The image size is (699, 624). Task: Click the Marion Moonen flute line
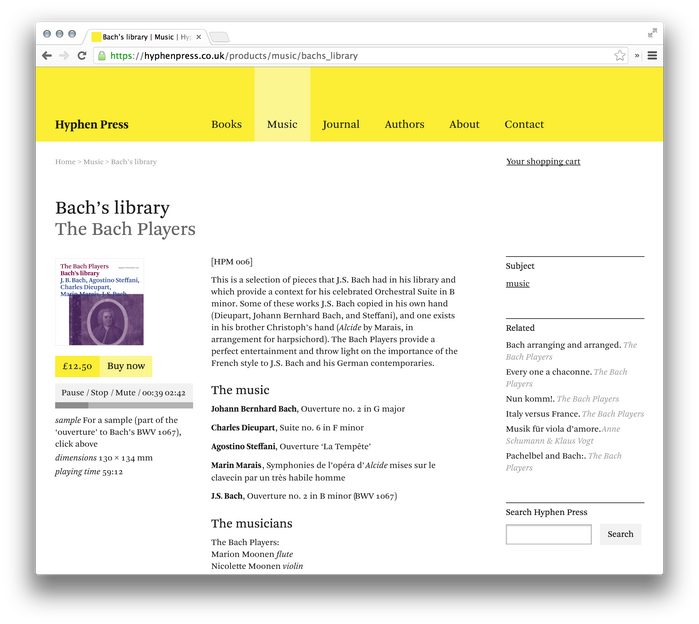click(x=252, y=554)
